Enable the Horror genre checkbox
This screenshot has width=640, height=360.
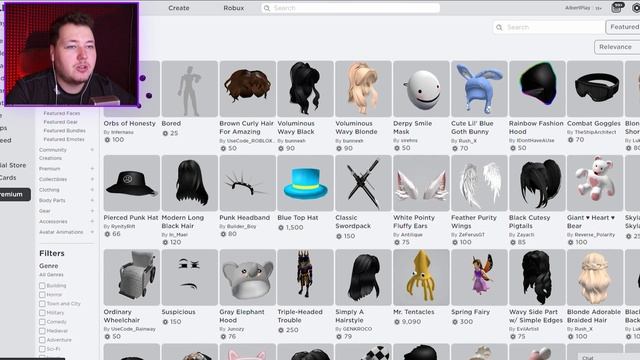42,295
